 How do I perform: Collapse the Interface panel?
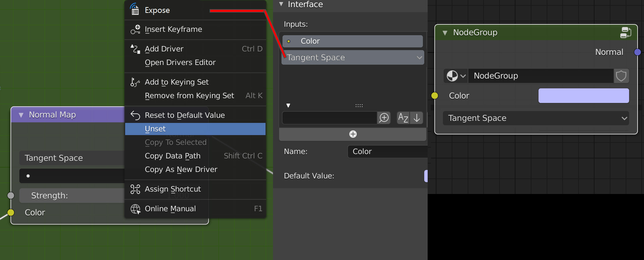point(281,4)
